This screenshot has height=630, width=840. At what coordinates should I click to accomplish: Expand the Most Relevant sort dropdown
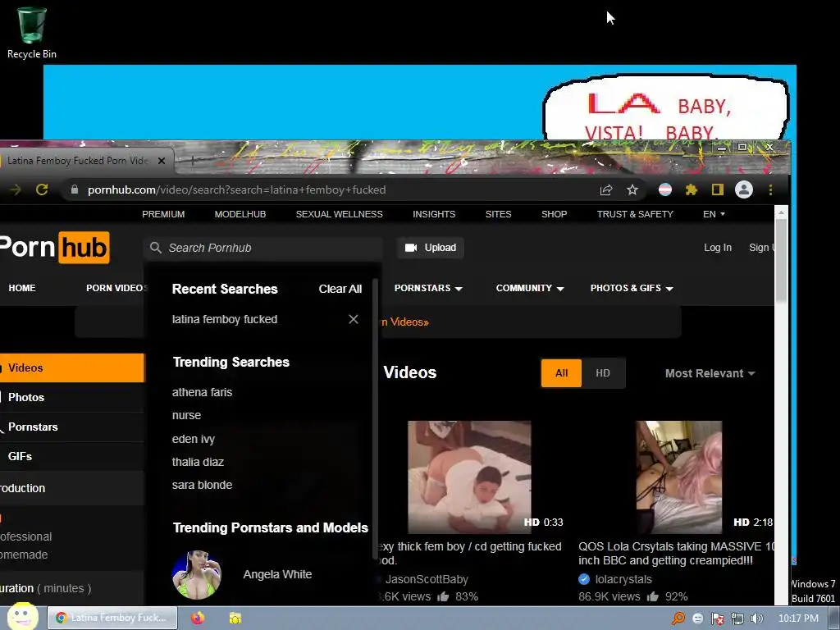click(x=710, y=373)
